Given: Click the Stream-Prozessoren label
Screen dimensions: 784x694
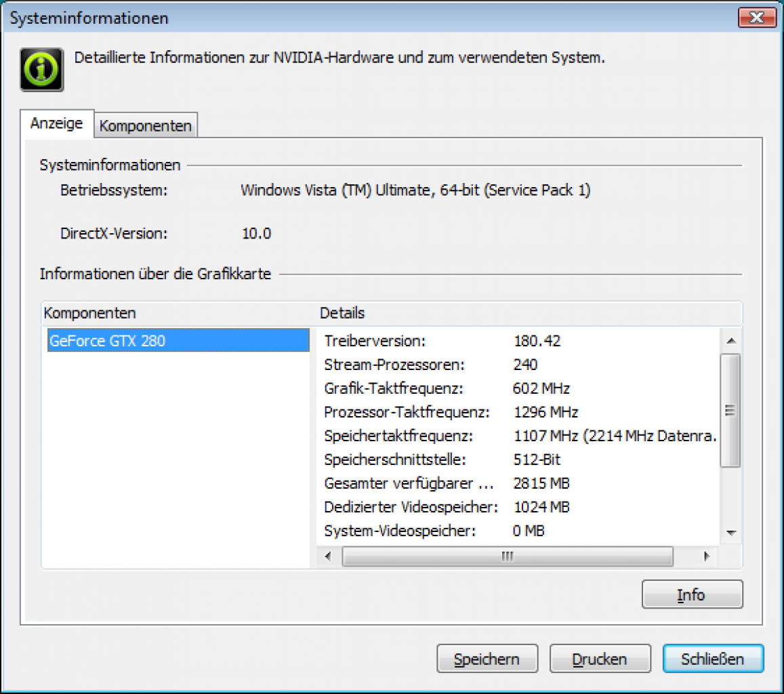Looking at the screenshot, I should (394, 365).
